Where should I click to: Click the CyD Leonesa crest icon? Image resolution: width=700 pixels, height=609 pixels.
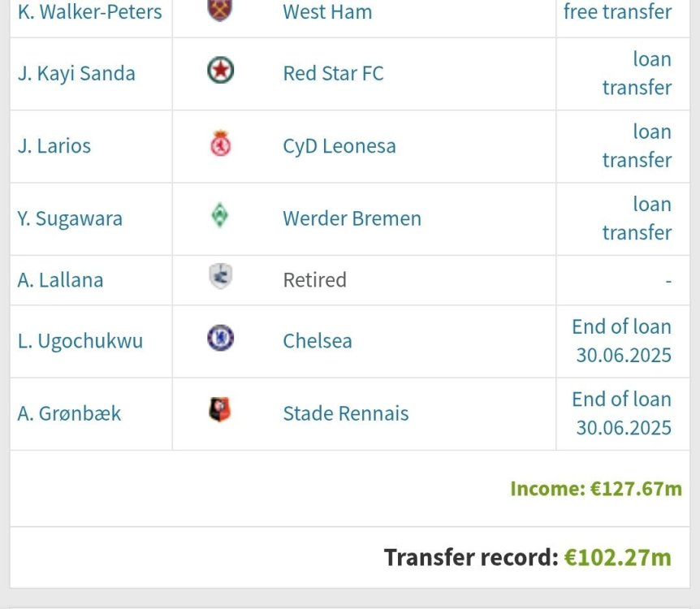pos(220,145)
